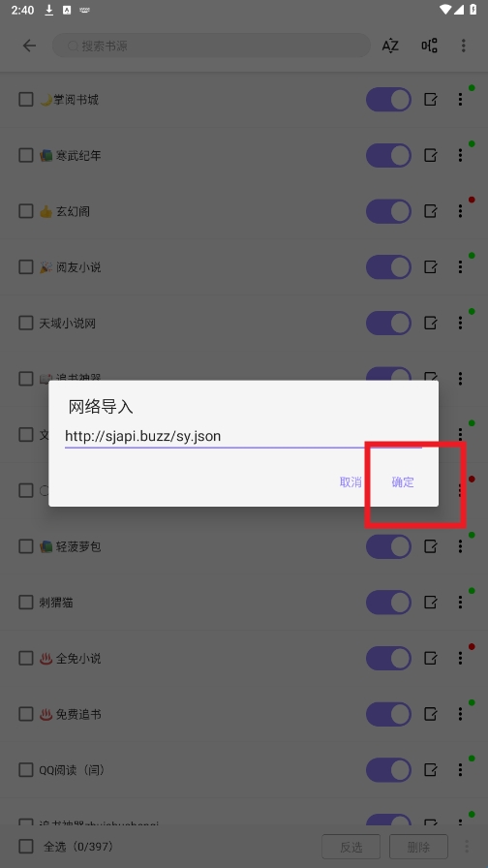Open the group management icon
Image resolution: width=488 pixels, height=868 pixels.
[429, 46]
